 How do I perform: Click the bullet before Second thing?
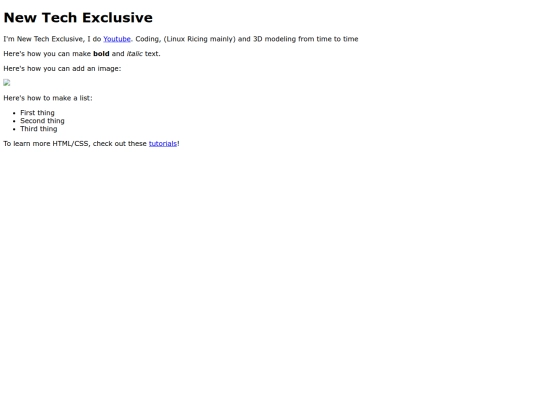coord(14,121)
